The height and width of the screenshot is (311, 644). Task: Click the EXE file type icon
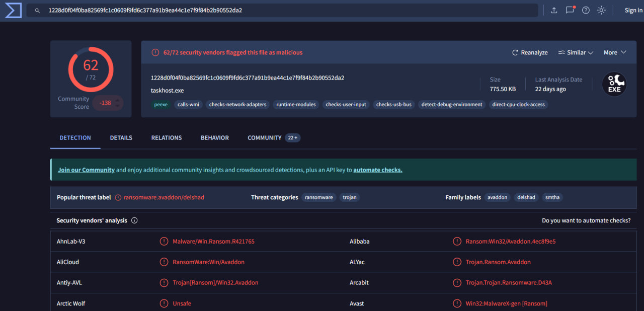pos(614,85)
